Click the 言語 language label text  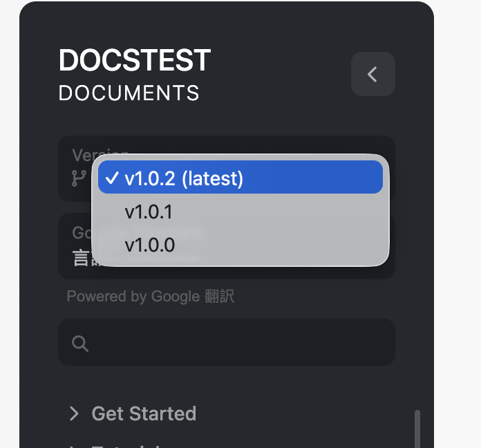pos(80,258)
